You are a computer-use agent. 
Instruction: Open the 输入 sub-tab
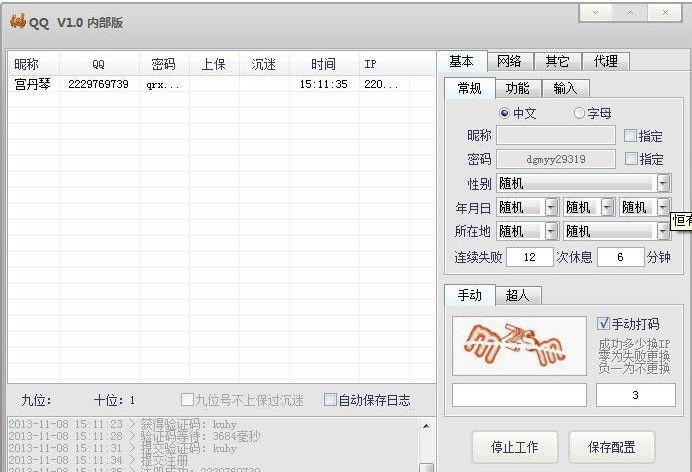[565, 89]
